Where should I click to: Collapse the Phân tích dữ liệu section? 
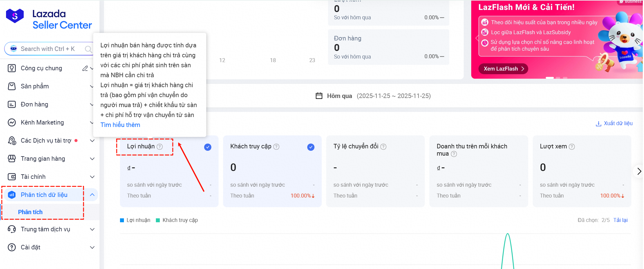[92, 195]
